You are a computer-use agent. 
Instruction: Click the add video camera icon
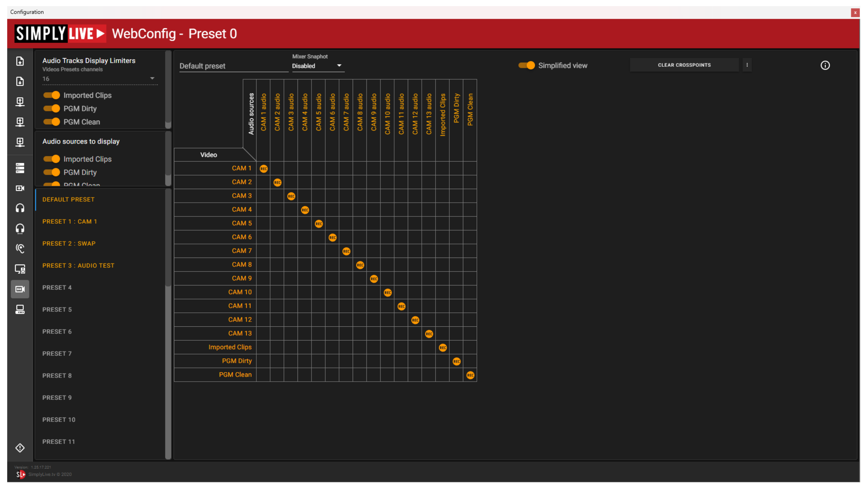point(20,188)
